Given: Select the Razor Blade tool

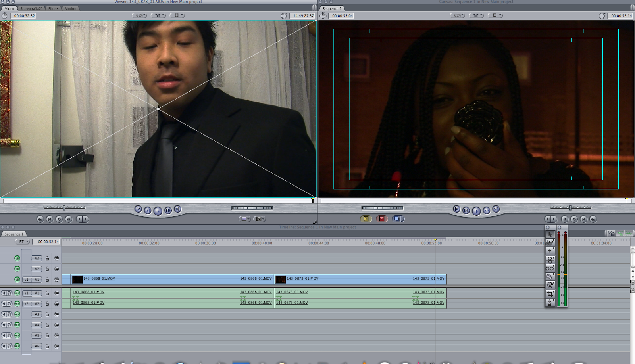Looking at the screenshot, I should 550,277.
